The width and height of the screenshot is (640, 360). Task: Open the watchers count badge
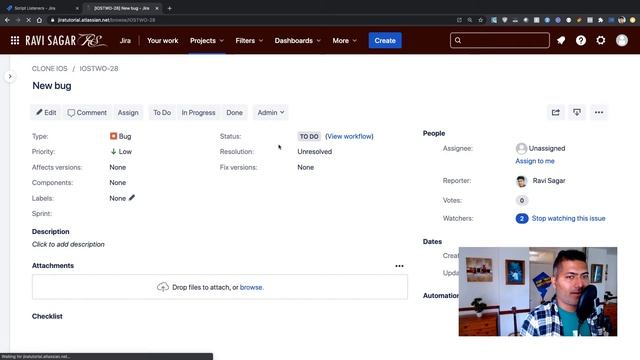point(522,218)
